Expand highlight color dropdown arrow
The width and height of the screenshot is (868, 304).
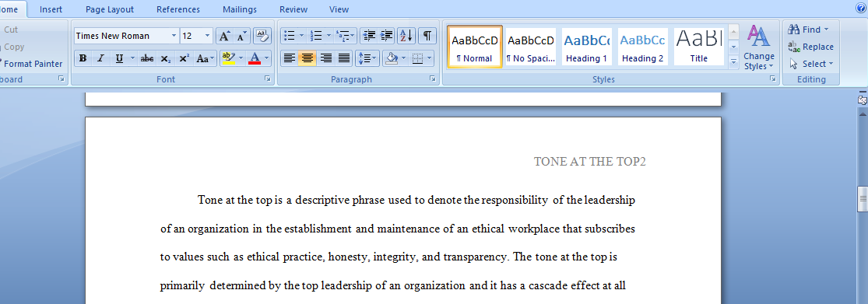click(x=241, y=58)
